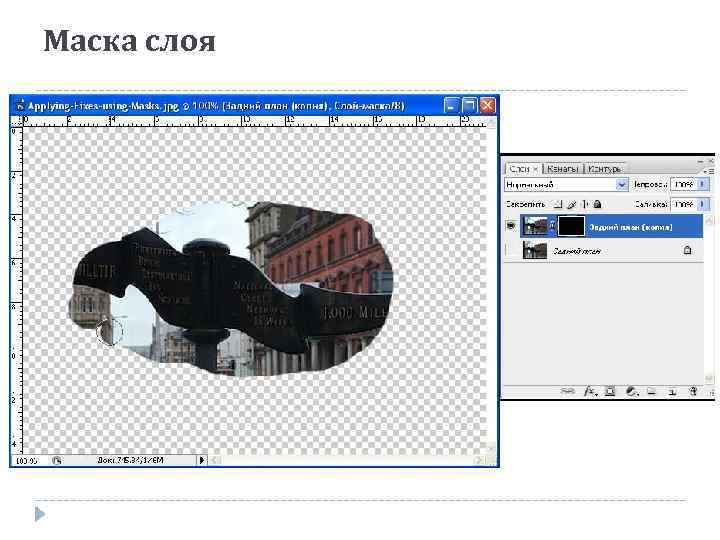This screenshot has height=540, width=720.
Task: Select the black layer mask thumbnail
Action: point(571,226)
